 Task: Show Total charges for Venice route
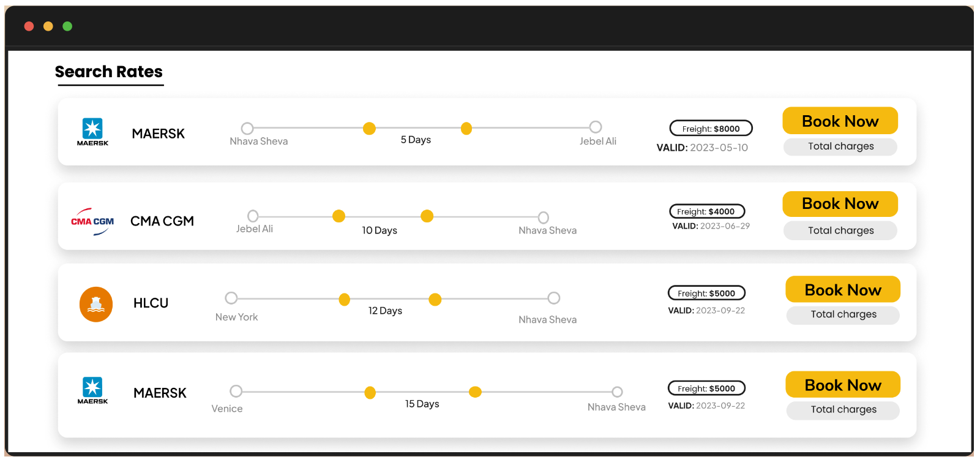pos(843,409)
